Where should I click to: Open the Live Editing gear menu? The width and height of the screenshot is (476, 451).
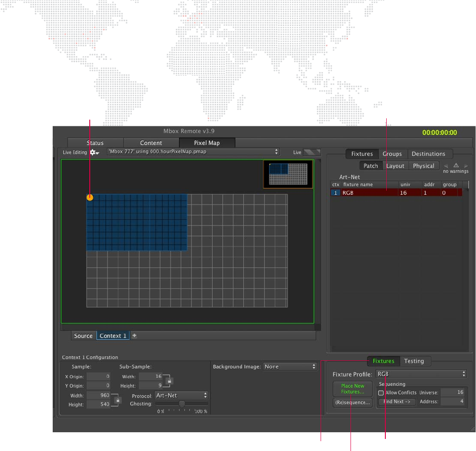[94, 152]
